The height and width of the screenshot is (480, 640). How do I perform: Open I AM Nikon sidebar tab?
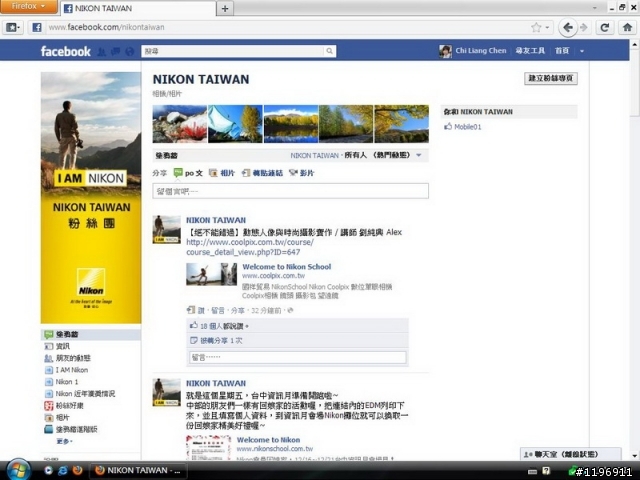71,370
